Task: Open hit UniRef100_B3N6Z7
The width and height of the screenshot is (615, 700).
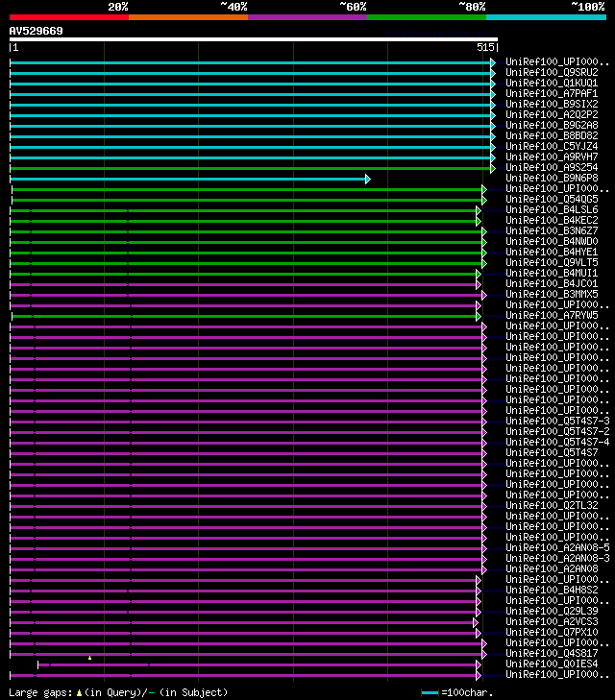Action: pyautogui.click(x=552, y=230)
